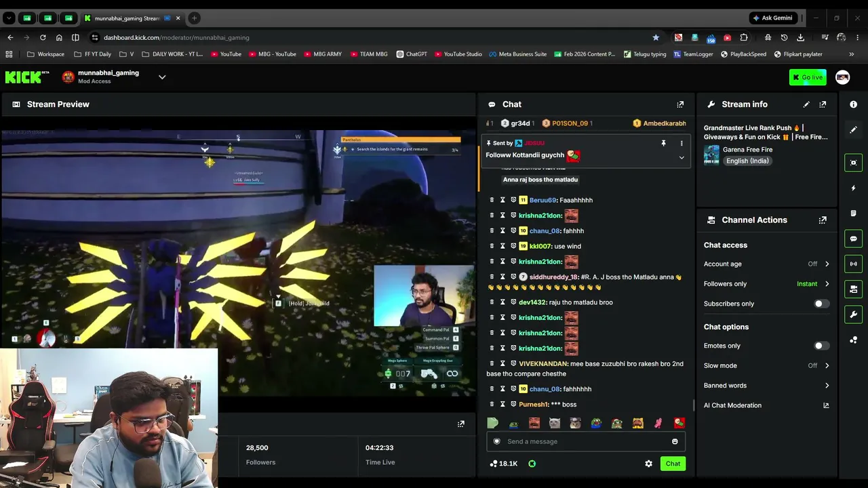Send message with the green Chat button
Image resolution: width=868 pixels, height=488 pixels.
click(x=673, y=464)
